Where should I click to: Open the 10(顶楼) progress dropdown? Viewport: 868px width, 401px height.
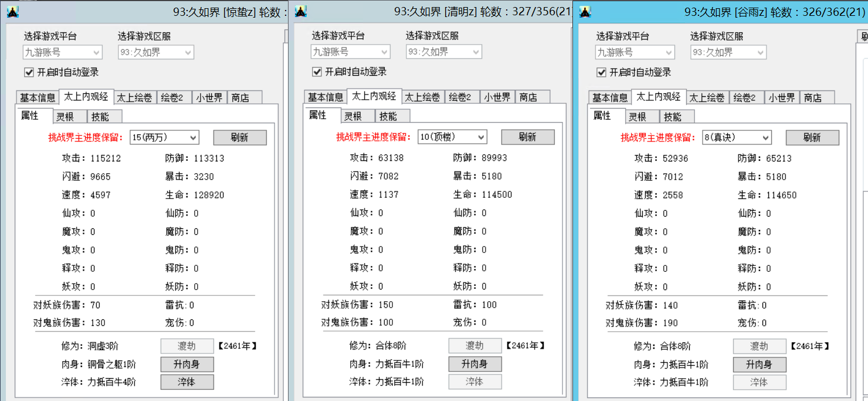452,137
